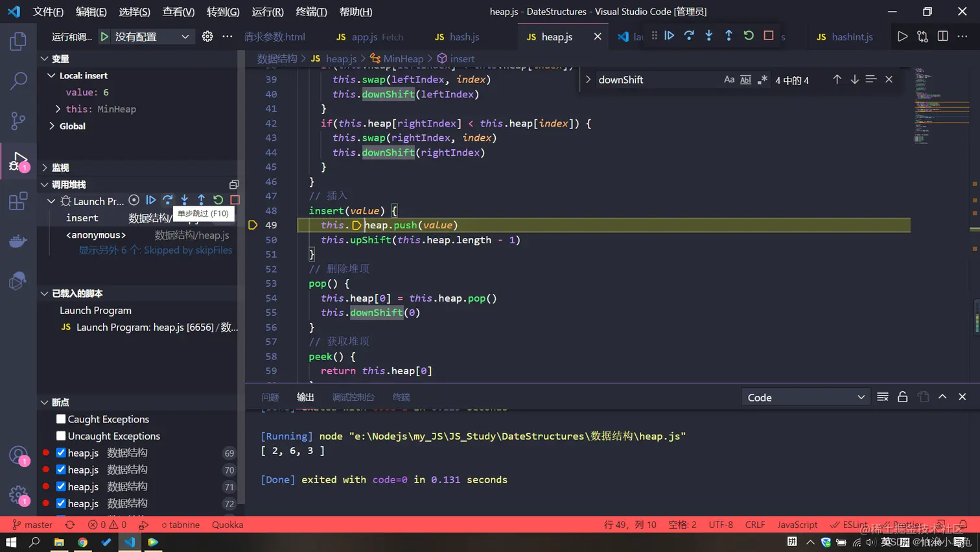This screenshot has height=552, width=980.
Task: Click UTF-8 encoding in status bar
Action: pyautogui.click(x=721, y=525)
